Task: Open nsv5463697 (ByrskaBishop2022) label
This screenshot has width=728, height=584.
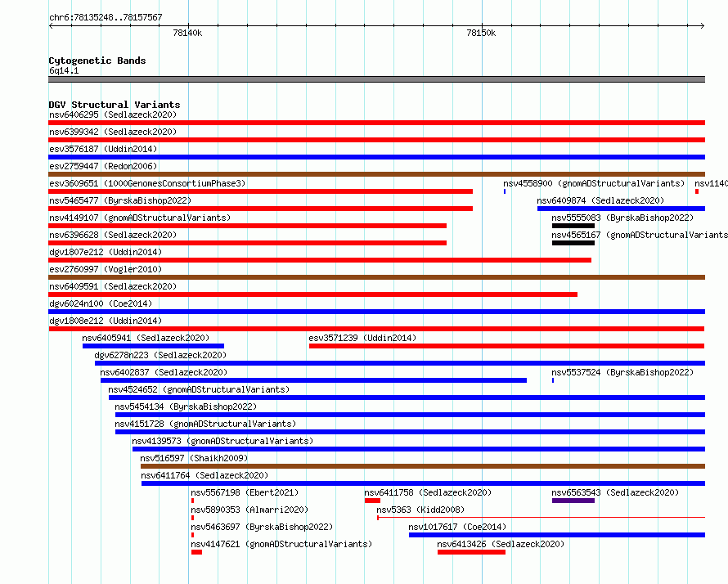Action: [x=262, y=527]
